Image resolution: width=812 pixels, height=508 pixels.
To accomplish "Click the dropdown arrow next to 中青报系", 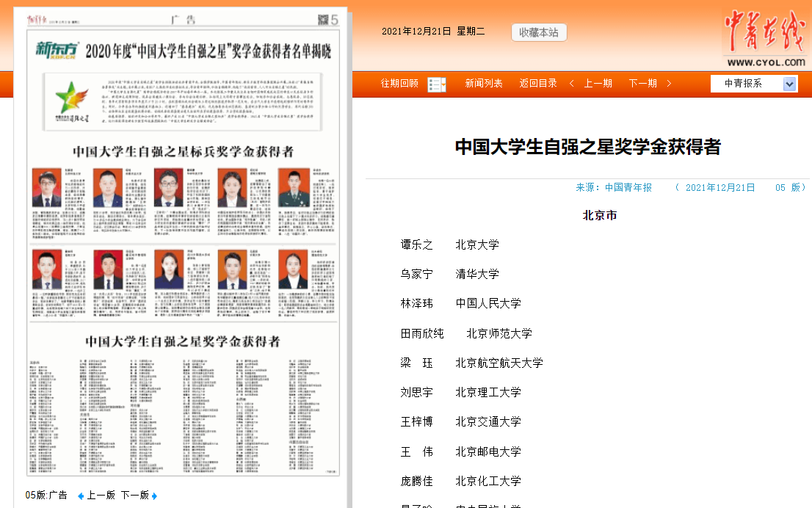I will click(789, 84).
